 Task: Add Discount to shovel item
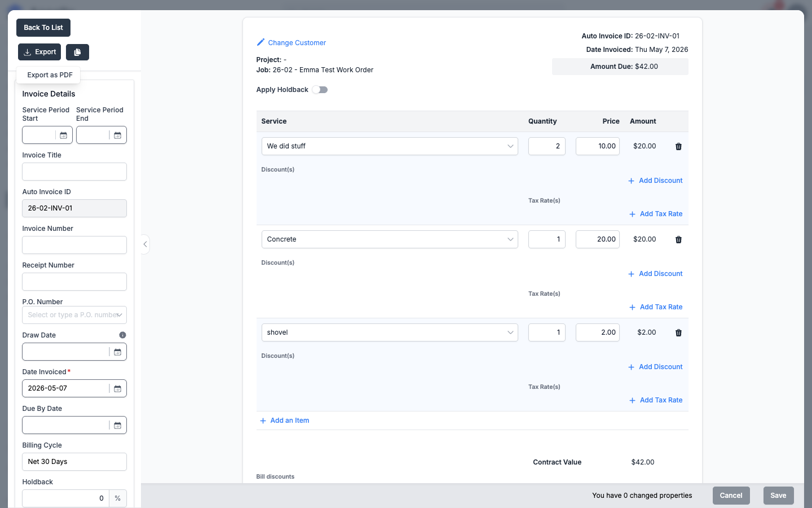click(x=655, y=367)
